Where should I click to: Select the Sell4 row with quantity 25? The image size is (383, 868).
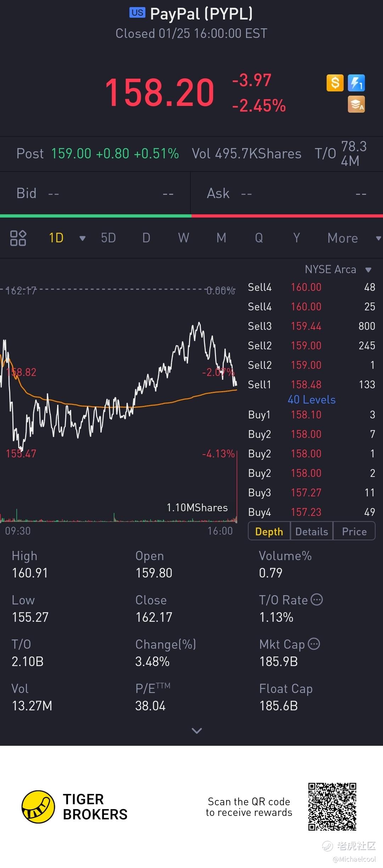click(311, 306)
